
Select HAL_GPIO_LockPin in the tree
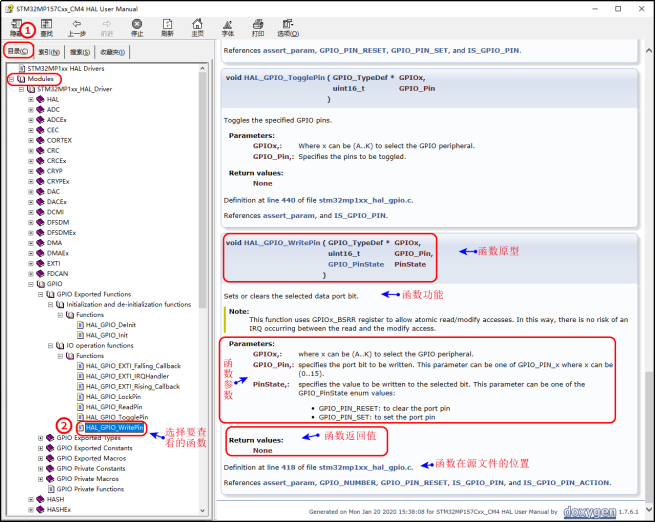pyautogui.click(x=113, y=397)
